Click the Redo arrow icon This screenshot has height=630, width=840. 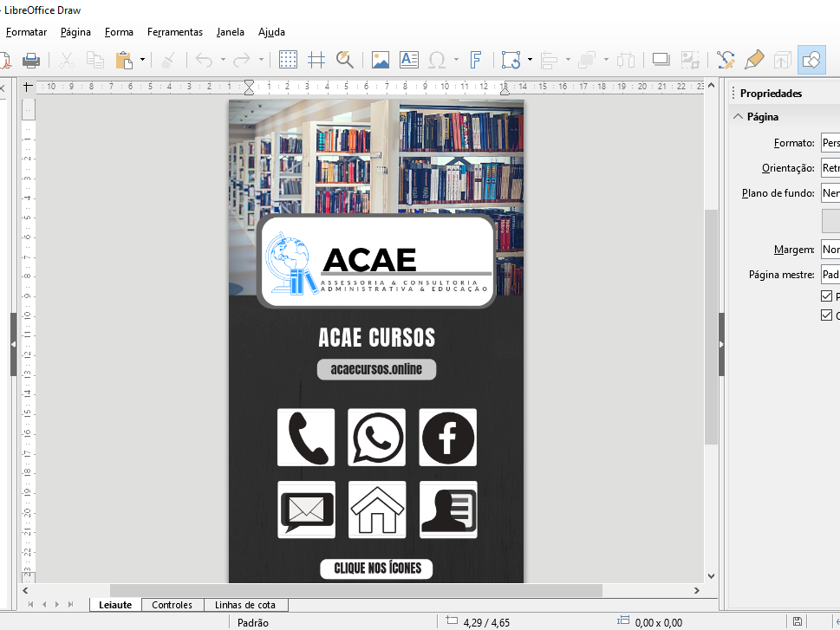pos(242,60)
